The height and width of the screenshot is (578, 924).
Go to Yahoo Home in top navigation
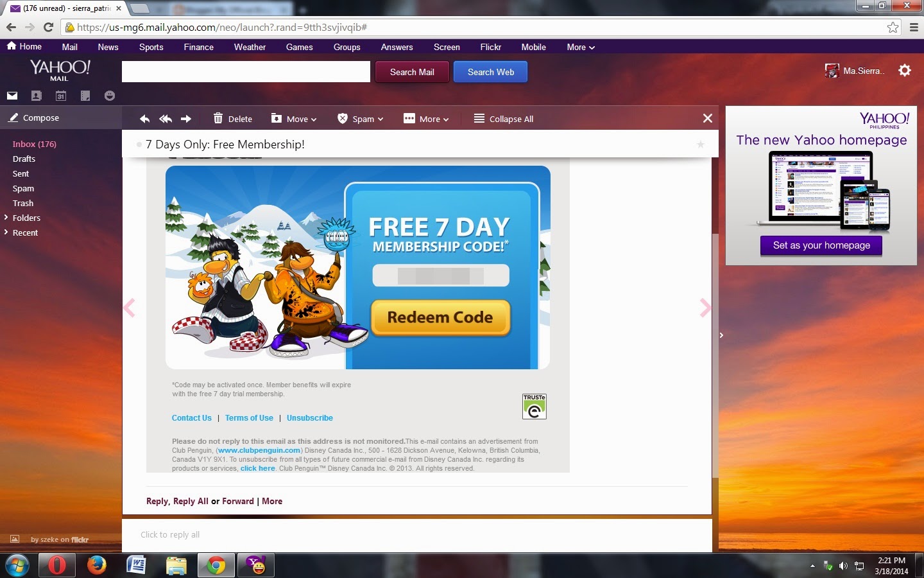[x=24, y=46]
